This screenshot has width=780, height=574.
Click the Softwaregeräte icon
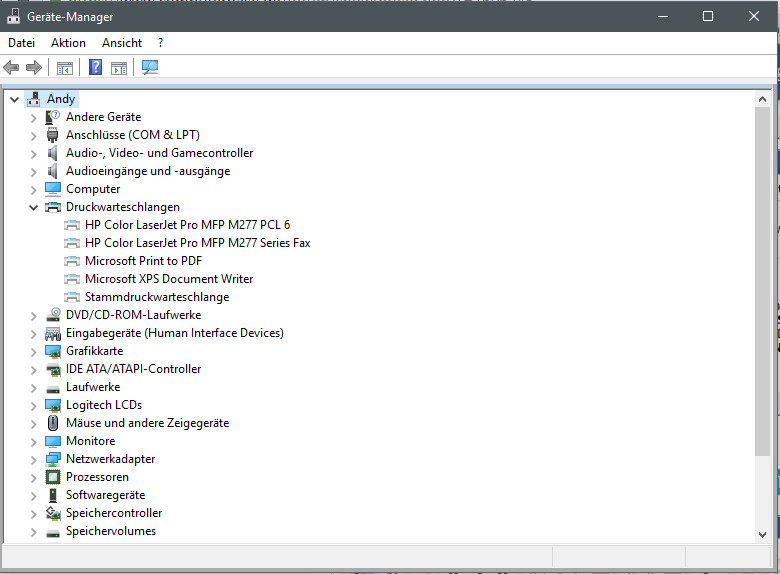click(x=53, y=495)
